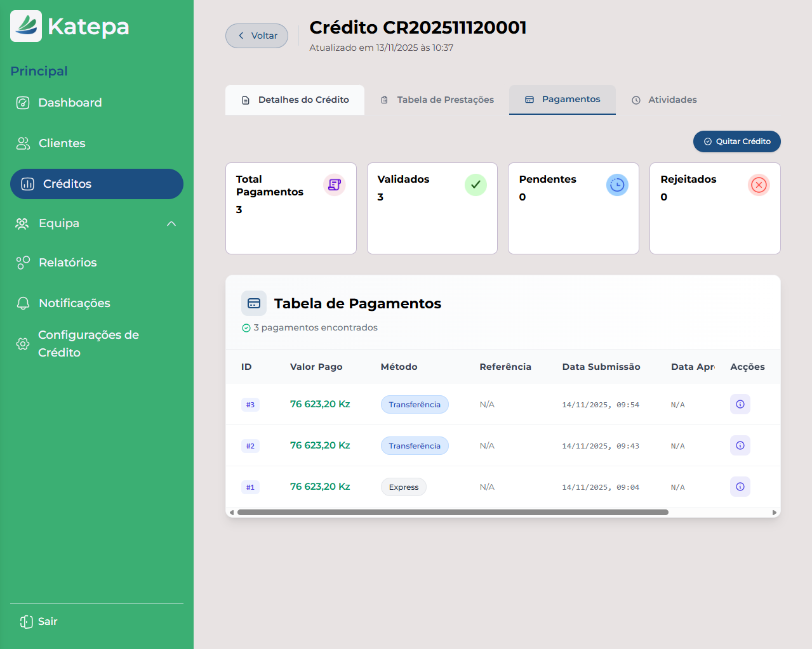
Task: Navigate to Notificações in the sidebar
Action: [x=74, y=303]
